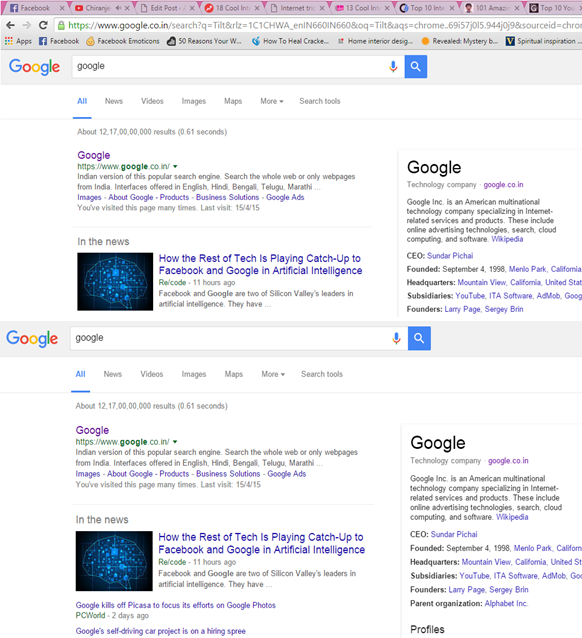This screenshot has width=582, height=638.
Task: Click the upper voice search microphone
Action: 393,66
